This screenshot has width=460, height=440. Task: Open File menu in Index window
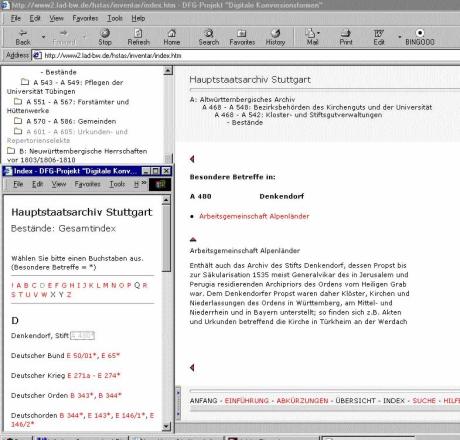[x=18, y=184]
